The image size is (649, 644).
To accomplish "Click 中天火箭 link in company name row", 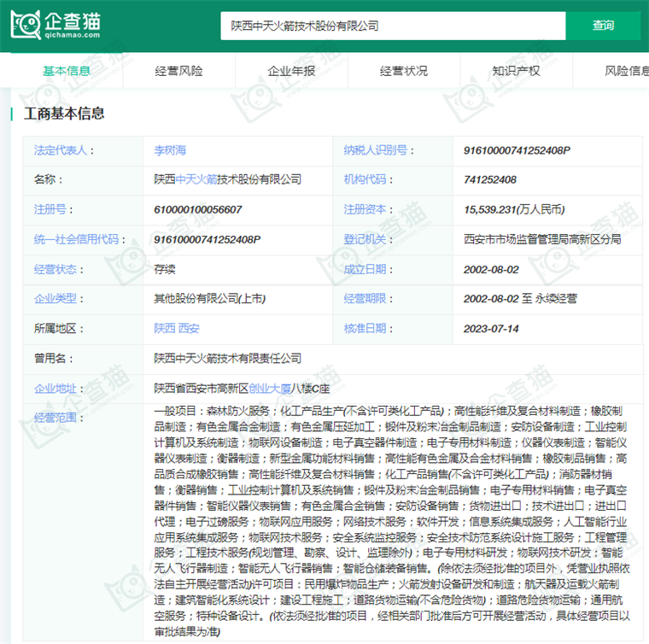I will (x=196, y=180).
